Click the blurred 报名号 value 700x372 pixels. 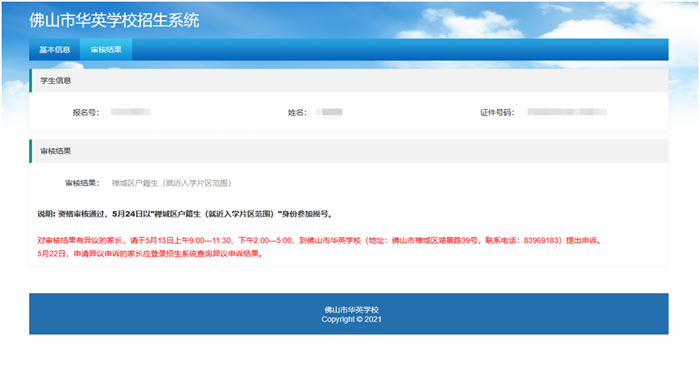point(130,112)
